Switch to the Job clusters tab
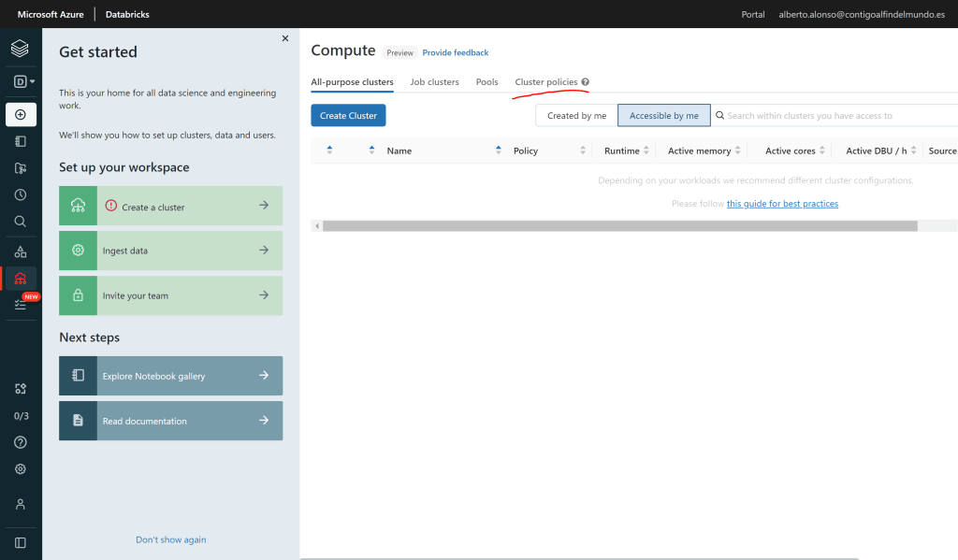 pos(434,82)
